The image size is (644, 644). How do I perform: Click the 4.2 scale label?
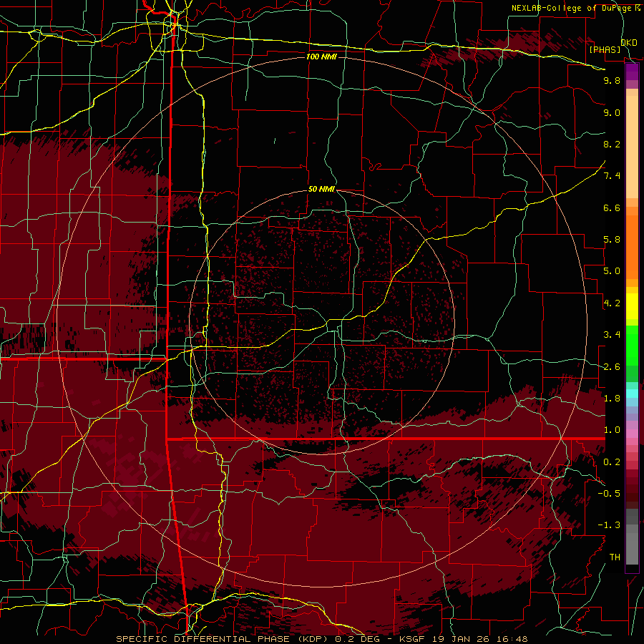[x=612, y=303]
